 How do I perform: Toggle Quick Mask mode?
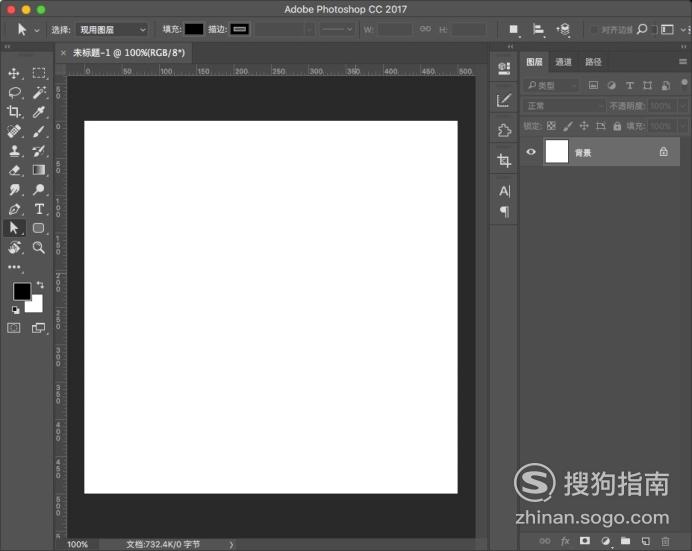click(14, 328)
